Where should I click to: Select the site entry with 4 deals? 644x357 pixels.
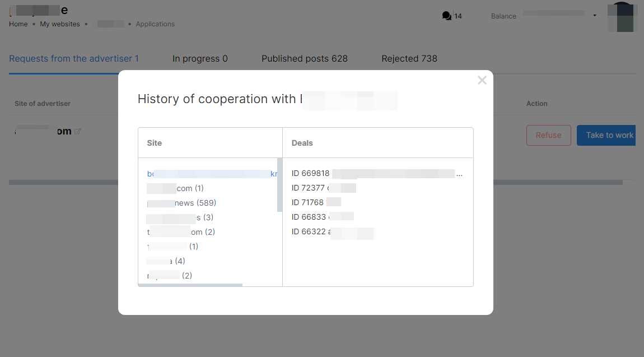tap(166, 261)
